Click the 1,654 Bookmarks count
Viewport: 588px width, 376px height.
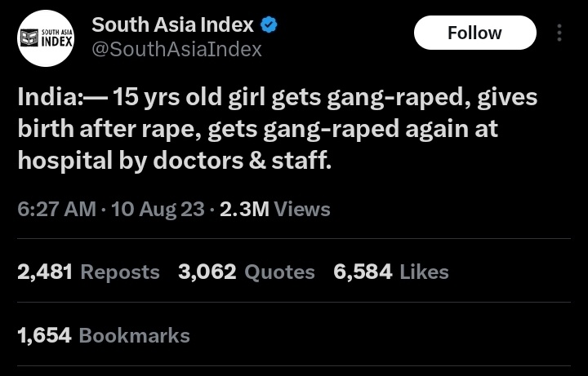[x=103, y=335]
